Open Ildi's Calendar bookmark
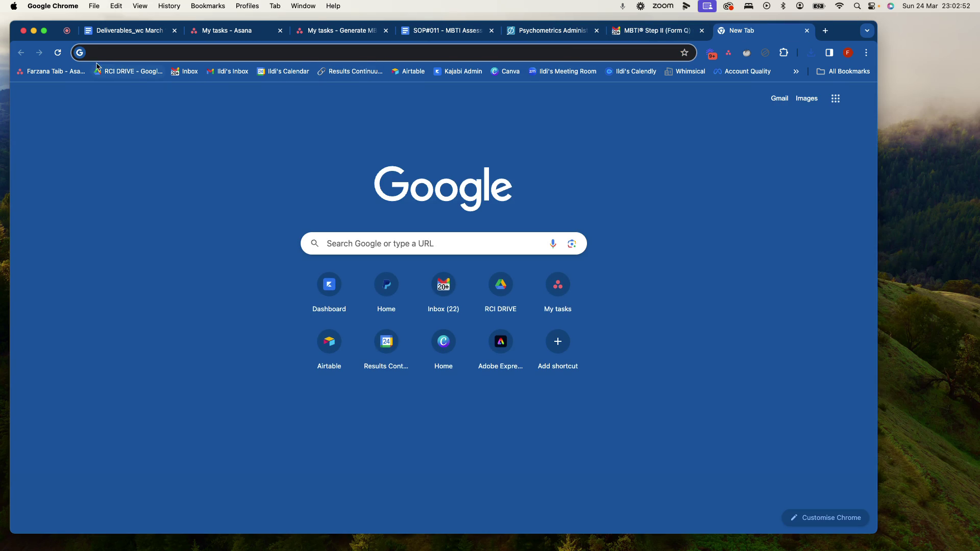Screen dimensions: 980x551 (x=283, y=71)
